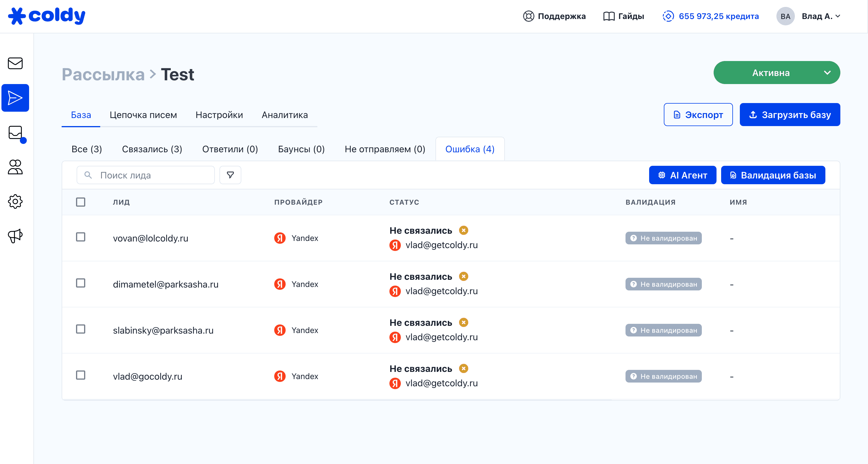Viewport: 868px width, 464px height.
Task: Switch to the Настройки tab
Action: [219, 115]
